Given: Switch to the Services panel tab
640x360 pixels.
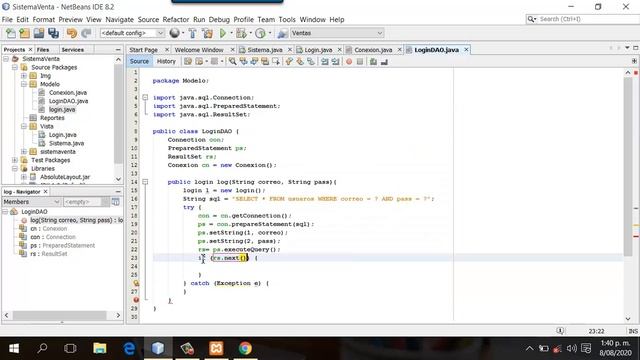Looking at the screenshot, I should click(72, 49).
